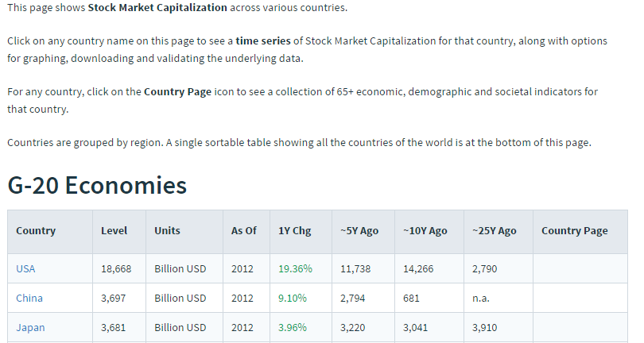Sort table by Level column header

[x=114, y=230]
